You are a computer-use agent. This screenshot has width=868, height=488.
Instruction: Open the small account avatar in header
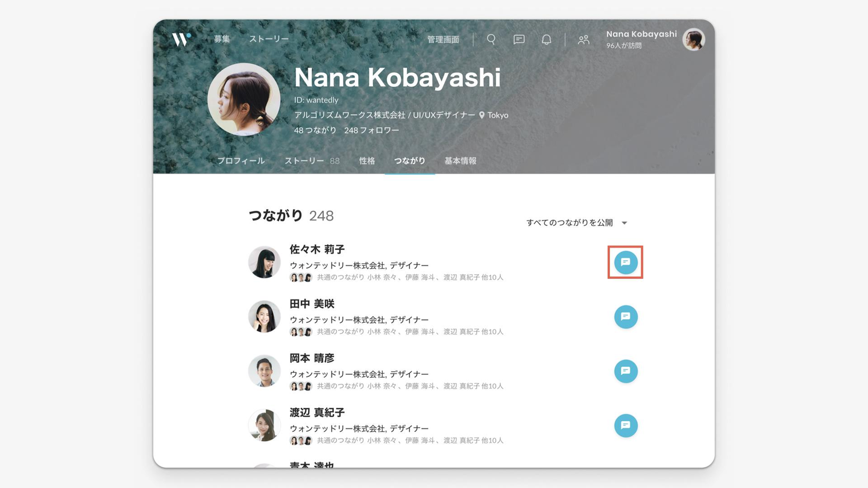694,40
